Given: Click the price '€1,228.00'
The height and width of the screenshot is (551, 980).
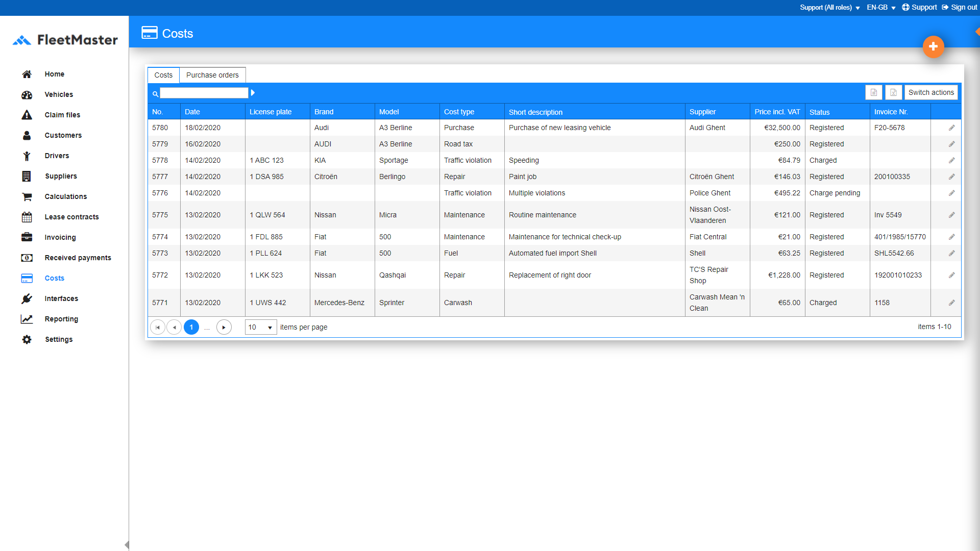Looking at the screenshot, I should pos(784,275).
